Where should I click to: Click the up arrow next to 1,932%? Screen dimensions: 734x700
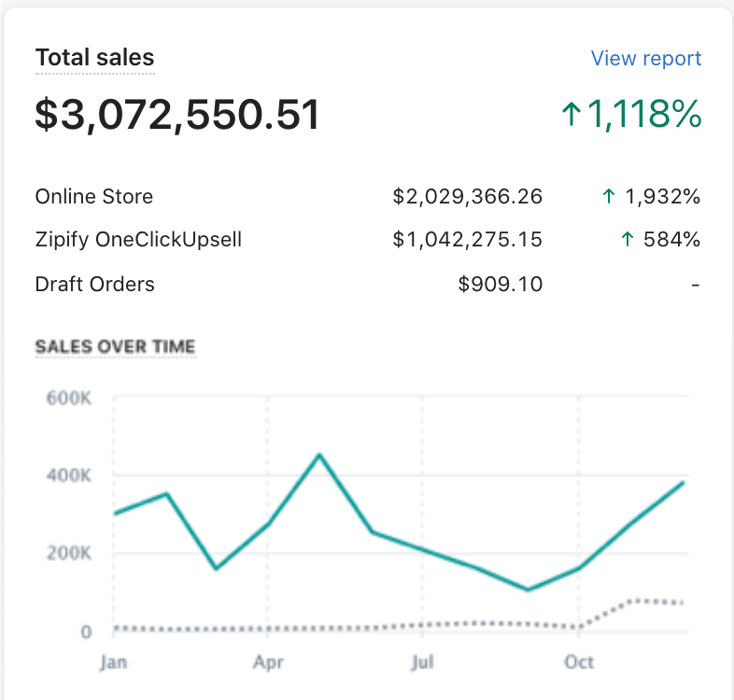609,197
